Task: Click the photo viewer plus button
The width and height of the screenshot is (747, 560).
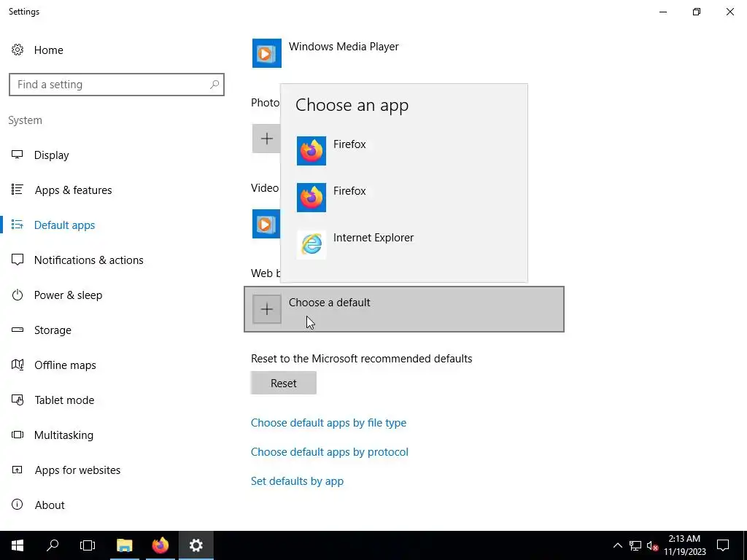Action: point(266,139)
